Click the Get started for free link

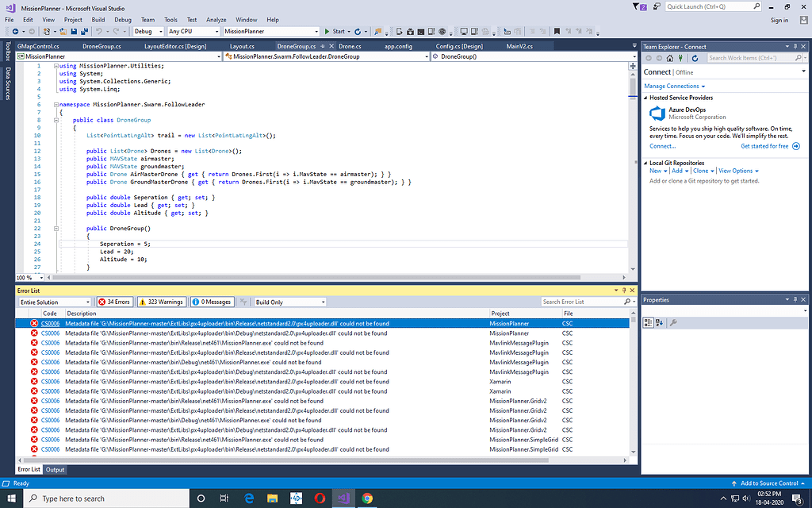764,146
